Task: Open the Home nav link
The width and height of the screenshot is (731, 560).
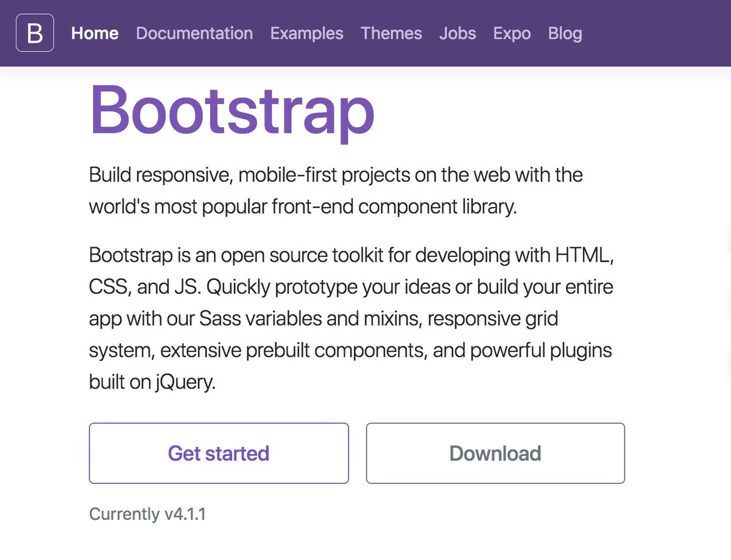Action: point(95,33)
